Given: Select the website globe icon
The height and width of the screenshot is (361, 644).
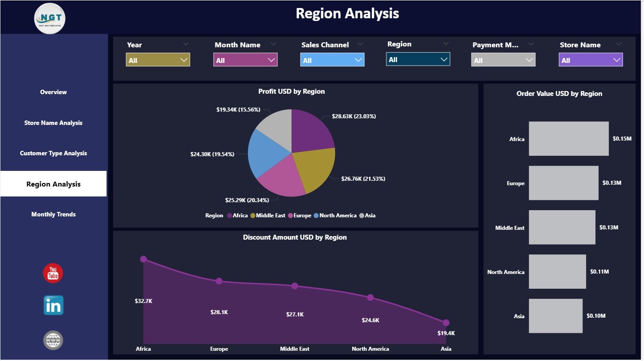Looking at the screenshot, I should tap(53, 340).
